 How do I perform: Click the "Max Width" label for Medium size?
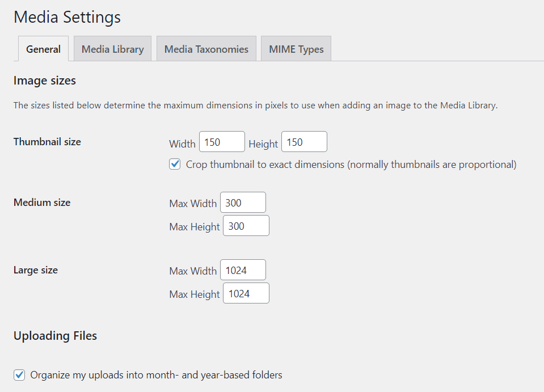193,204
